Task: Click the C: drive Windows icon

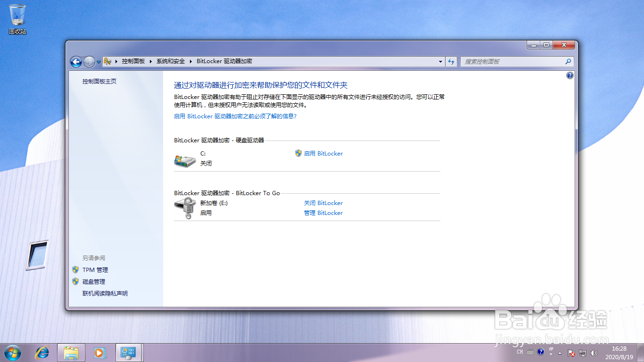Action: (x=184, y=161)
